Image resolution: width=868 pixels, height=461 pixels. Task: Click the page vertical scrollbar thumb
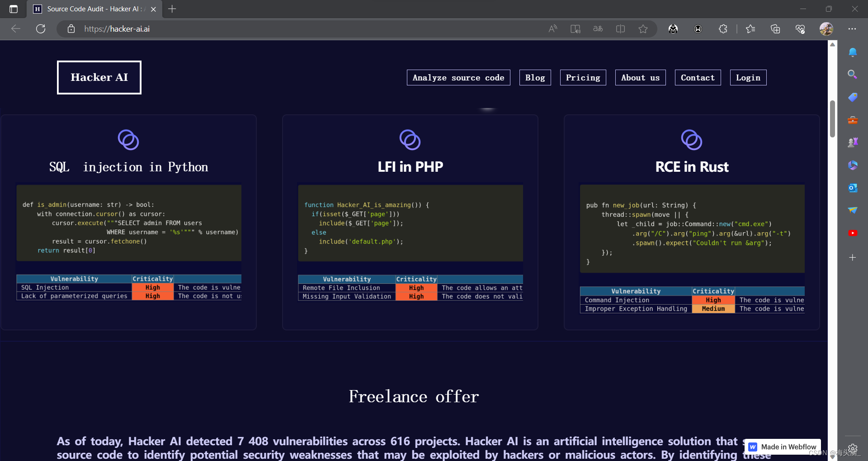tap(832, 118)
